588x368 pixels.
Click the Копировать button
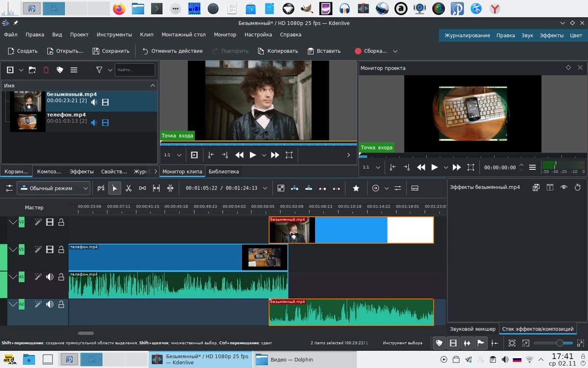pos(277,51)
